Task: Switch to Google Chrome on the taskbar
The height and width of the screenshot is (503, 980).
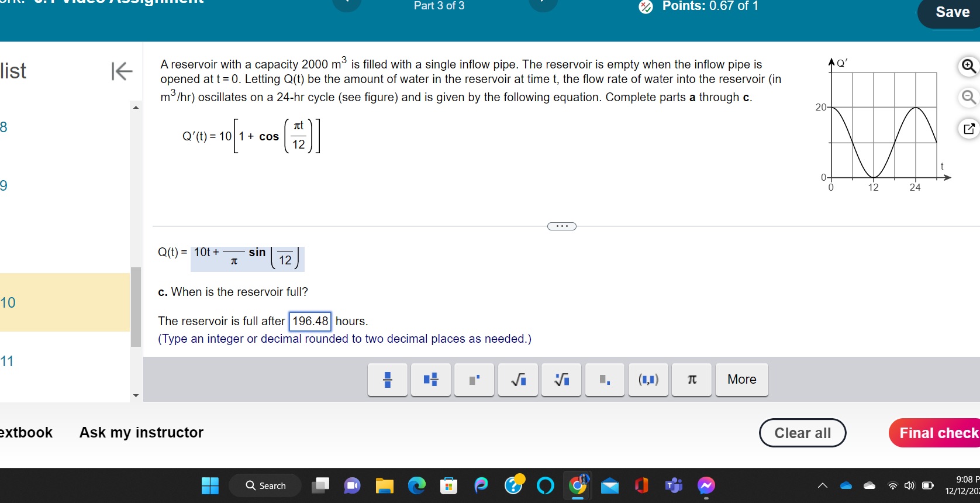Action: 578,485
